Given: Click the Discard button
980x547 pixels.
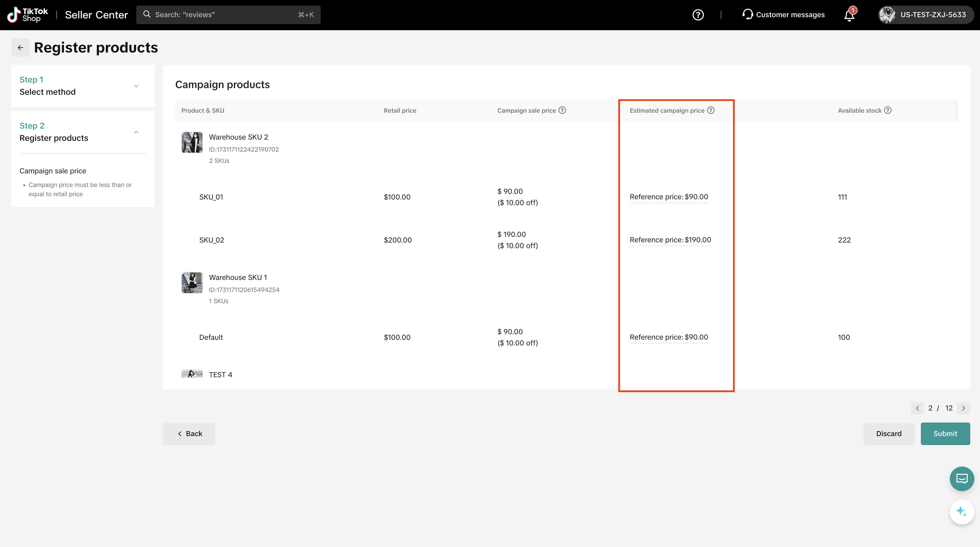Looking at the screenshot, I should [x=889, y=434].
